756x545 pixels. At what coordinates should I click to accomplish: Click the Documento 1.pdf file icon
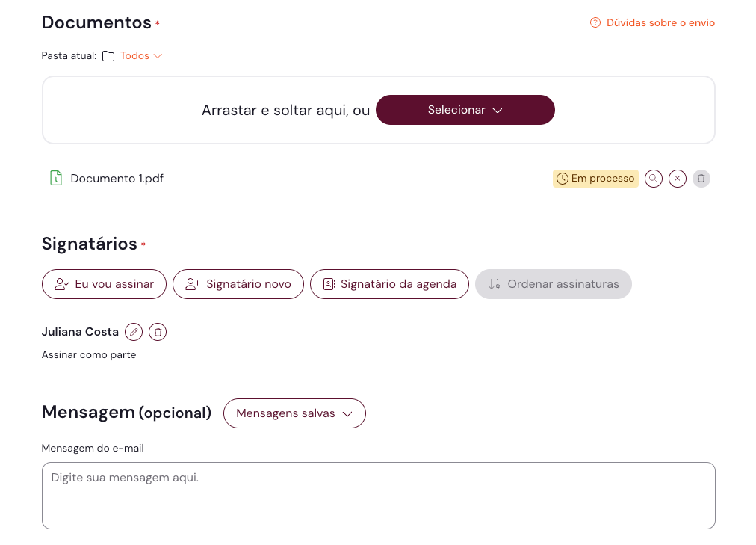tap(55, 178)
